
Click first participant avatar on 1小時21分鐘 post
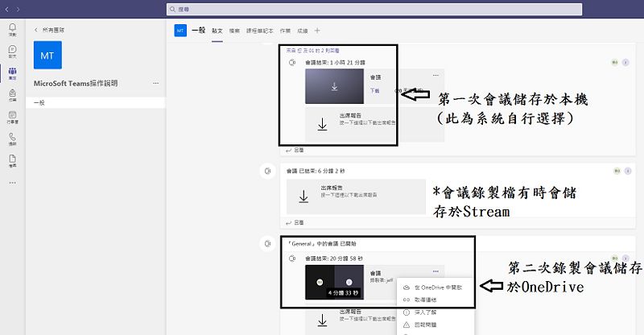coord(615,63)
